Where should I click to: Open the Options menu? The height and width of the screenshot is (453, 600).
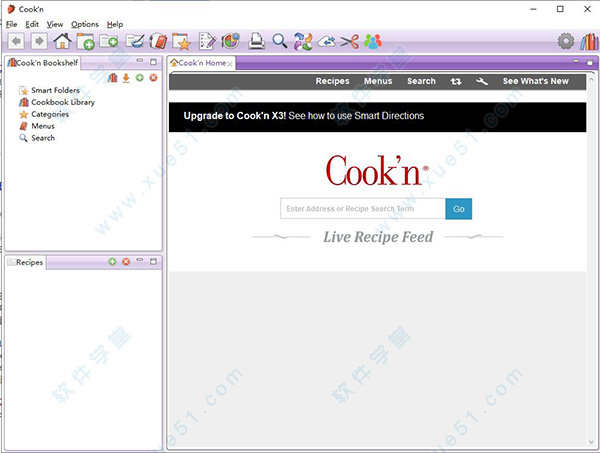(x=85, y=24)
